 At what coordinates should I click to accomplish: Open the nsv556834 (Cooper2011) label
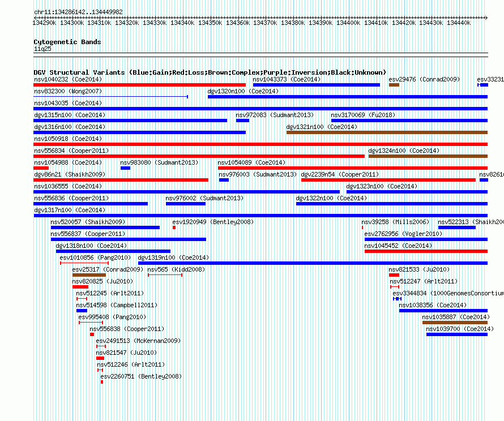[71, 151]
